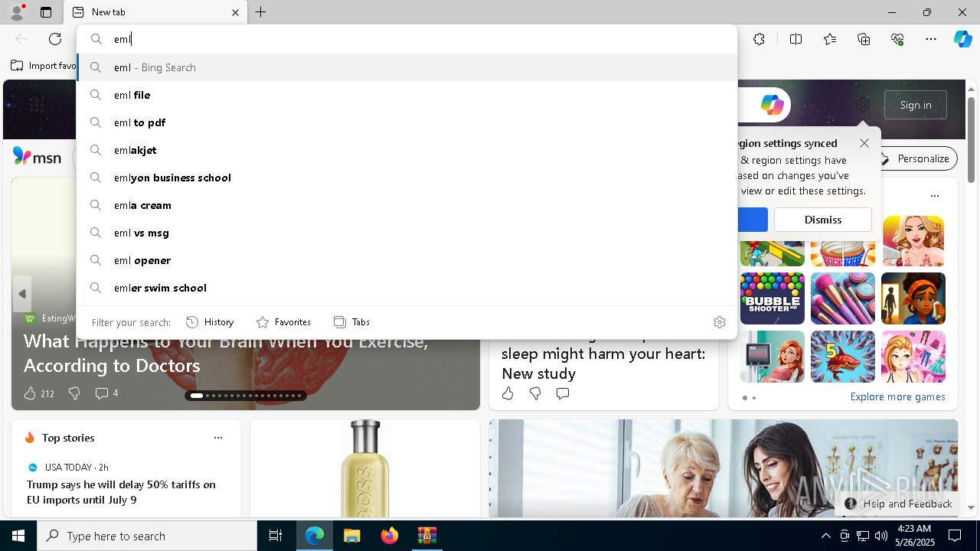This screenshot has width=980, height=551.
Task: Close the region settings synced popup
Action: [x=864, y=143]
